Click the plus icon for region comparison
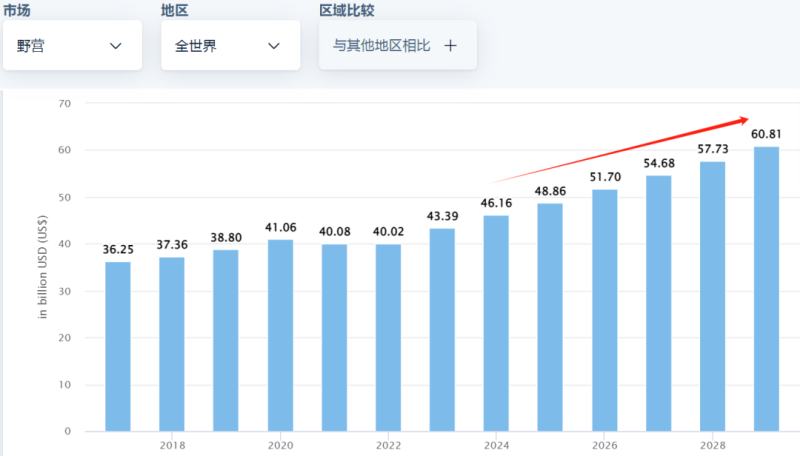The width and height of the screenshot is (800, 456). click(x=450, y=46)
